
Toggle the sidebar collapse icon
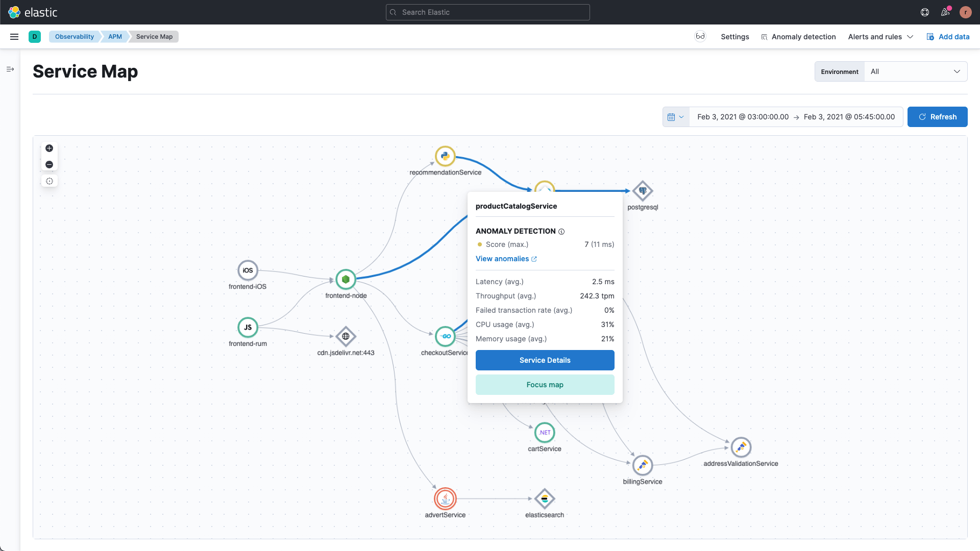tap(9, 69)
